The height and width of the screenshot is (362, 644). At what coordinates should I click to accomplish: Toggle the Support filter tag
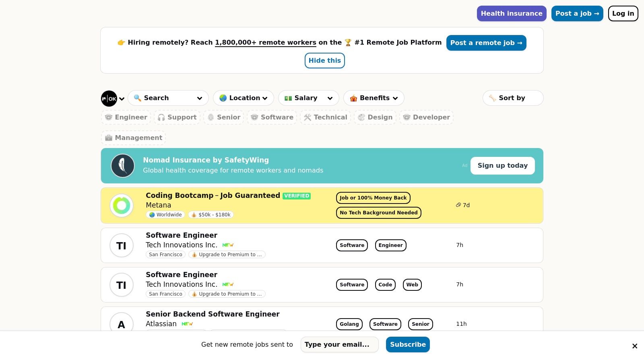point(177,117)
